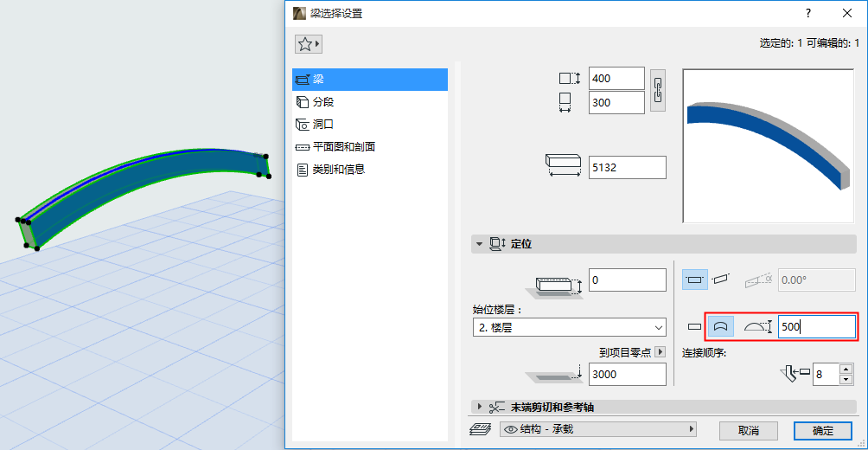Image resolution: width=868 pixels, height=450 pixels.
Task: Click the 到项目零点 label
Action: click(625, 352)
